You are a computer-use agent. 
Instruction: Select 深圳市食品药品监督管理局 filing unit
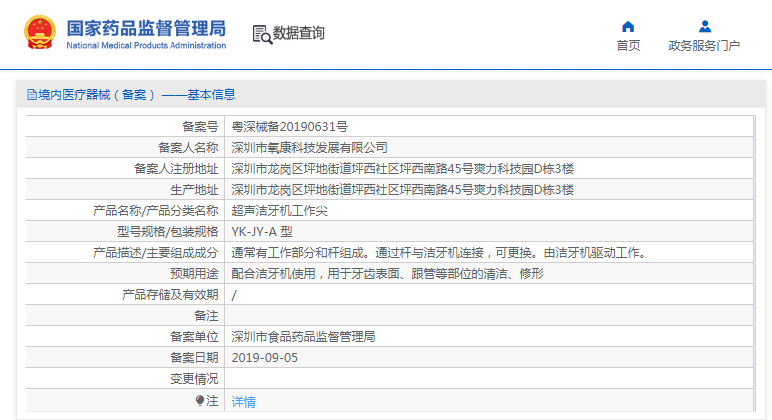[x=303, y=337]
